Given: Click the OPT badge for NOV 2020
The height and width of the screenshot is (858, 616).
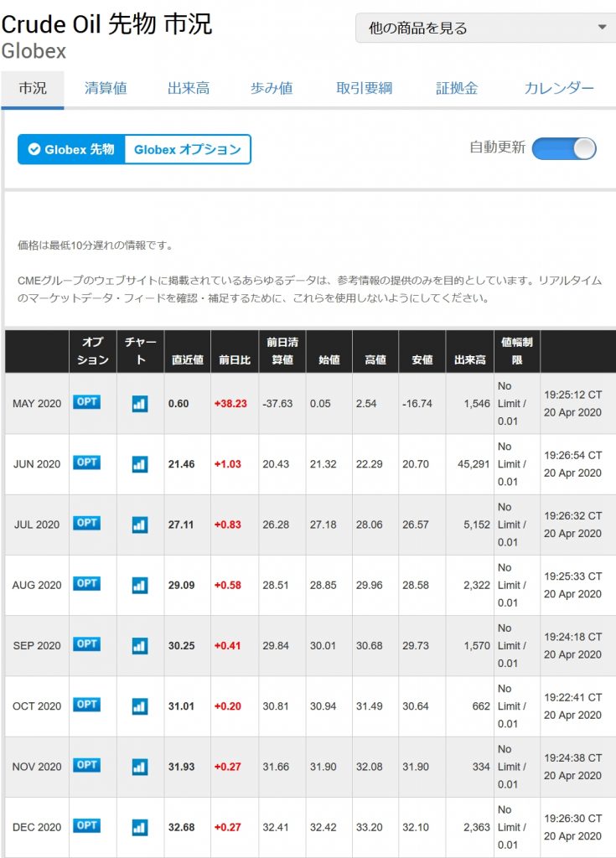Looking at the screenshot, I should click(87, 765).
